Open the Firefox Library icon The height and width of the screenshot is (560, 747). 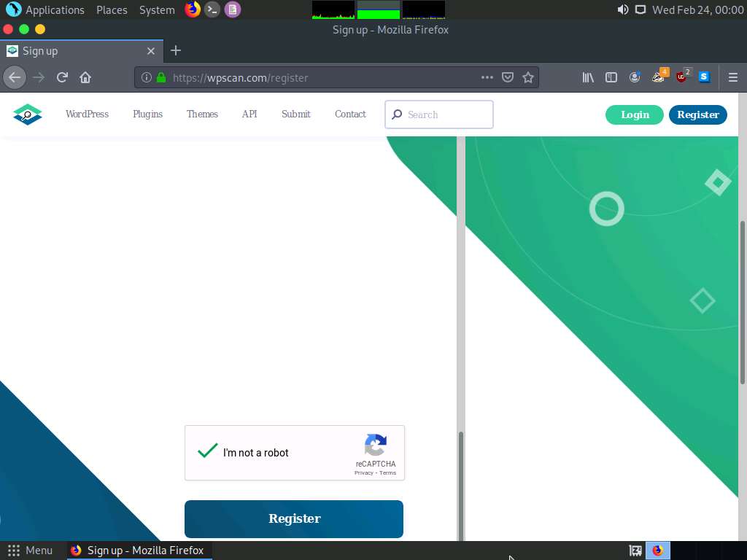tap(588, 77)
